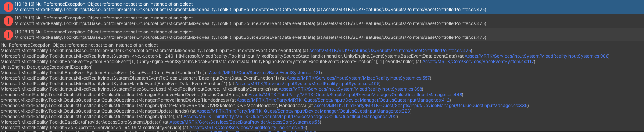644x132 pixels.
Task: Jump to OculusQuestInputManager.cs:323 link
Action: [303, 111]
